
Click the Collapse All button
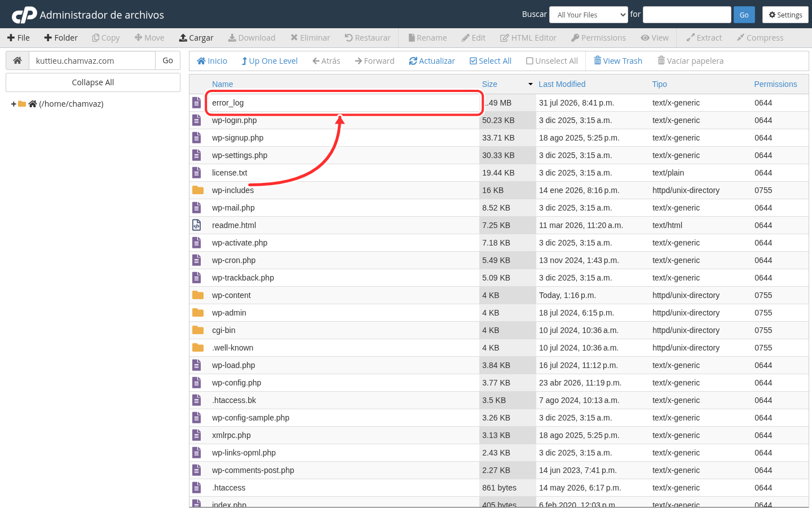93,82
